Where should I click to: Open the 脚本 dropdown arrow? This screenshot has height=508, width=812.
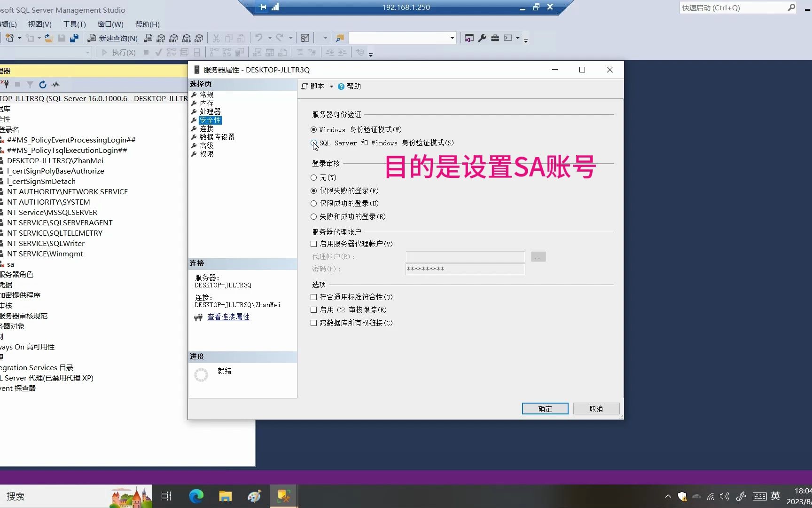[331, 87]
